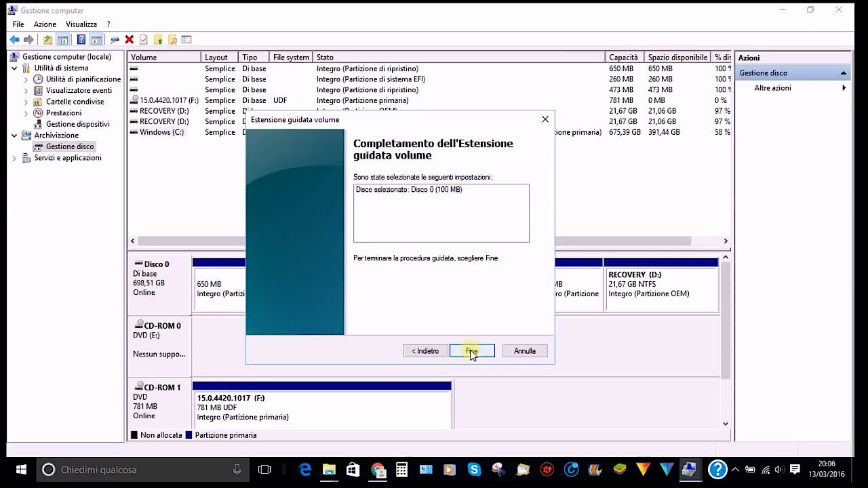Select Utilità di pianificazione in tree
The height and width of the screenshot is (488, 868).
pos(83,79)
